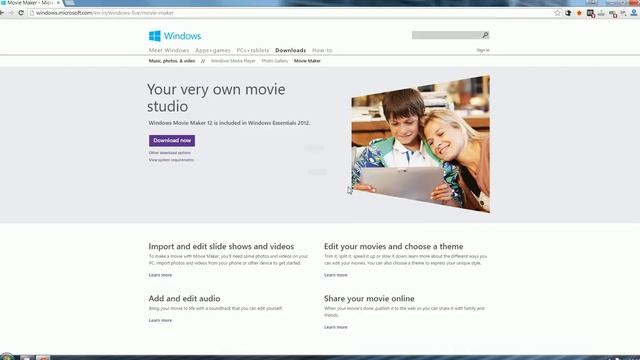Image resolution: width=640 pixels, height=360 pixels.
Task: Open Other download options link
Action: (x=169, y=153)
